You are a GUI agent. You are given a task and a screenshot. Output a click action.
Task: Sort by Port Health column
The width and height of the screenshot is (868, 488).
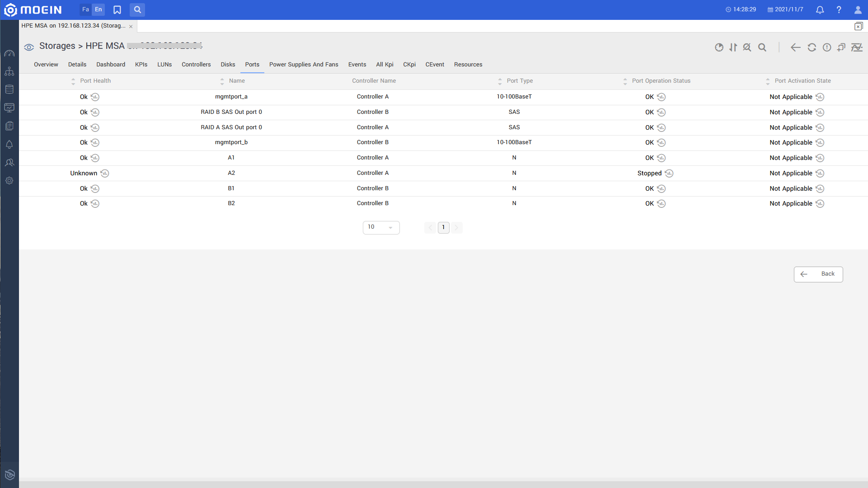(x=73, y=81)
